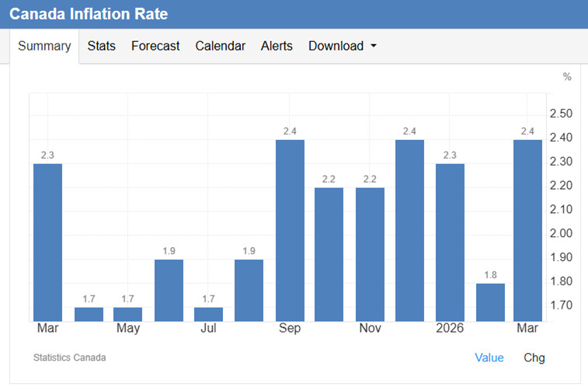Click the 2.00 axis label
This screenshot has width=588, height=391.
coord(561,233)
